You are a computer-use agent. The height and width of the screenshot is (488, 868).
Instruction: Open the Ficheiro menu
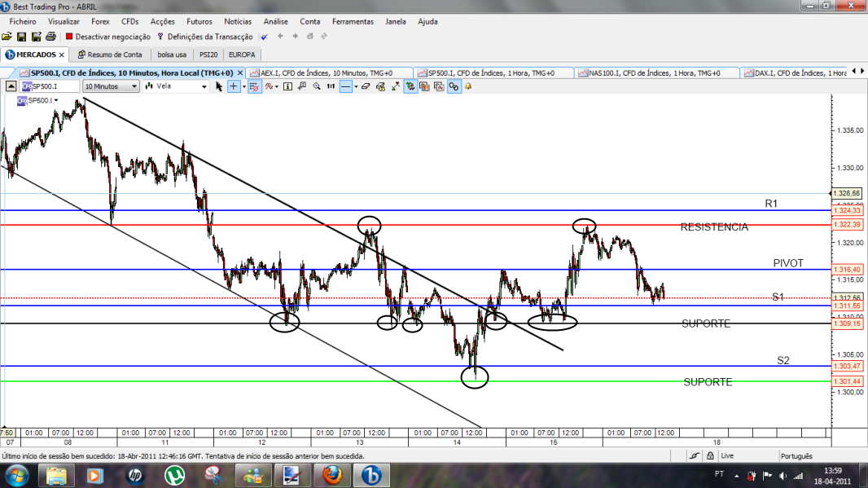point(23,22)
